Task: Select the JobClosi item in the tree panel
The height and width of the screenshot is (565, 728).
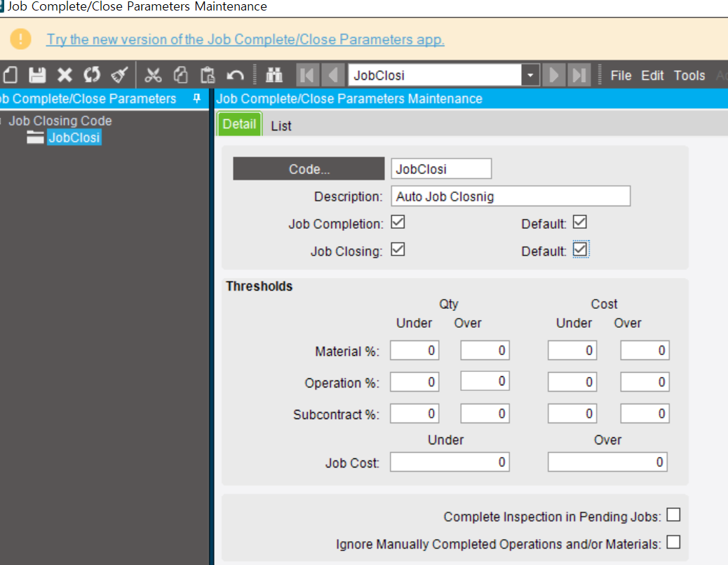Action: point(74,138)
